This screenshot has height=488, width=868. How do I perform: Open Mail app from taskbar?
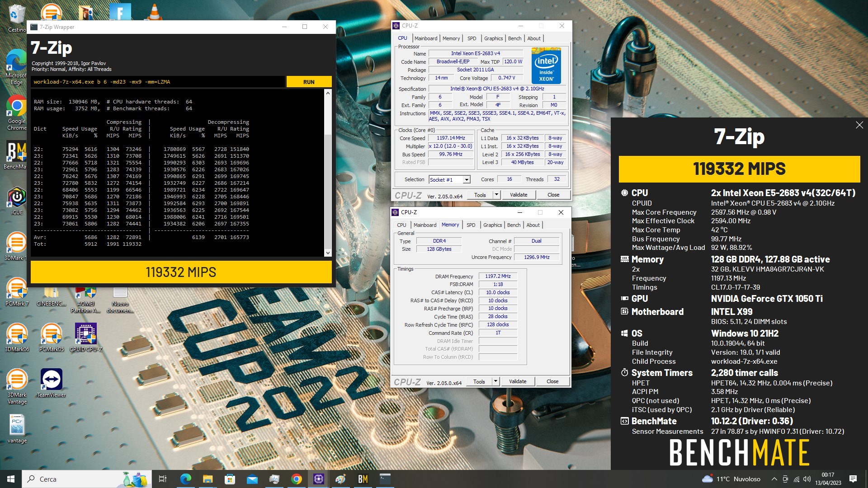252,479
